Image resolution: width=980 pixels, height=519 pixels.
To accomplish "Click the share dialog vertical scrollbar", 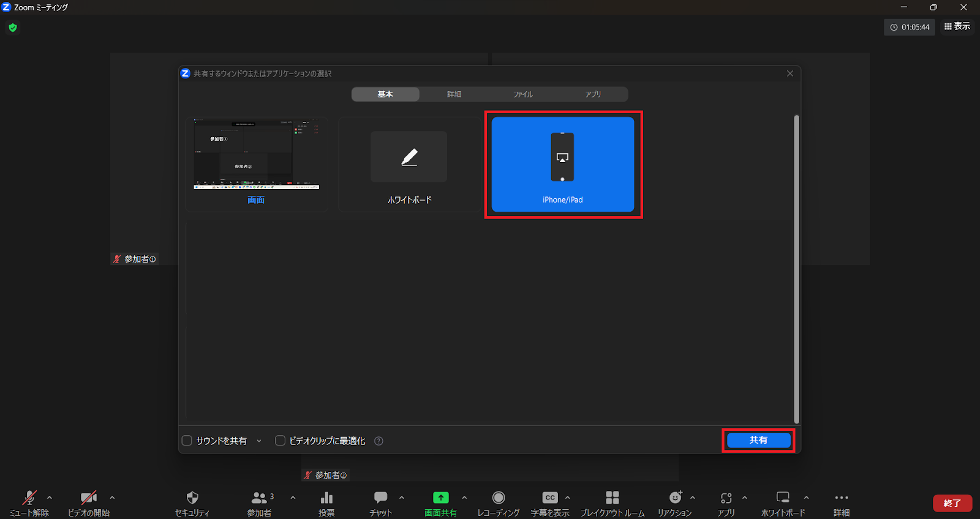I will pos(796,269).
